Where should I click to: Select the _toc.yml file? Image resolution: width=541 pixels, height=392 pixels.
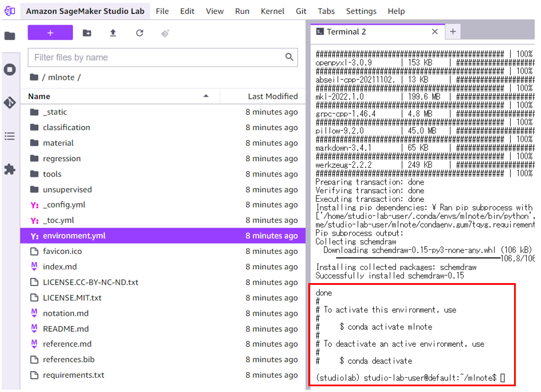163,220
